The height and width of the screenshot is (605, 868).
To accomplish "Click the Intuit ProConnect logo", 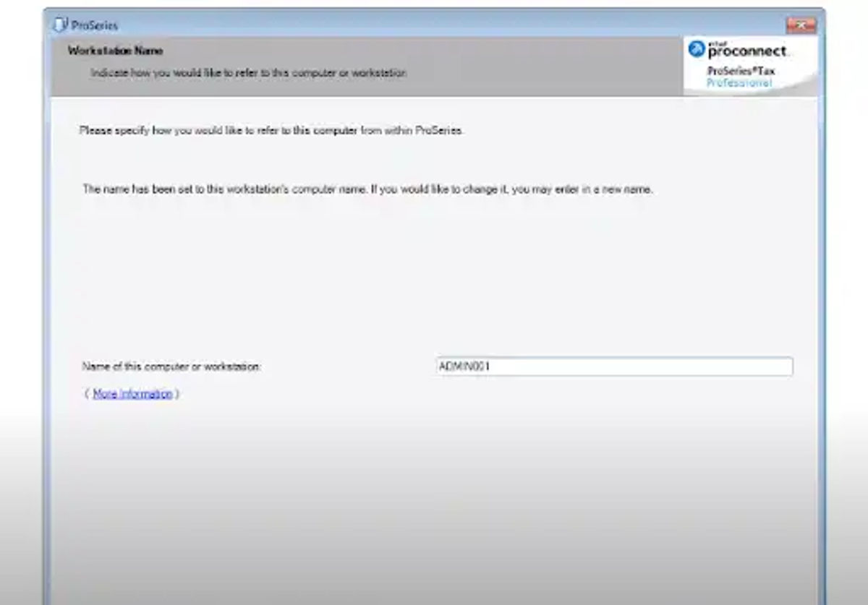I will [739, 50].
